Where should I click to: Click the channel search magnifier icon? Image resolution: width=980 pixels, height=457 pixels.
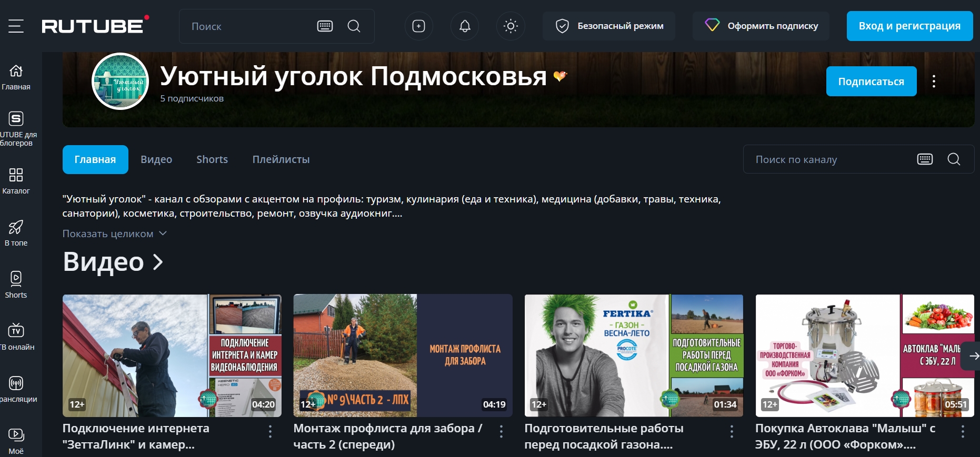click(954, 159)
